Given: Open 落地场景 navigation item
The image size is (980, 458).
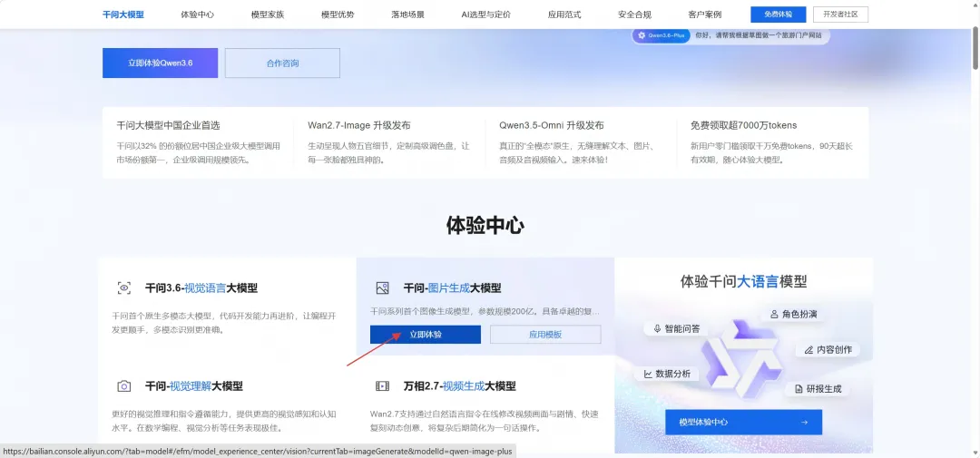Looking at the screenshot, I should tap(407, 15).
